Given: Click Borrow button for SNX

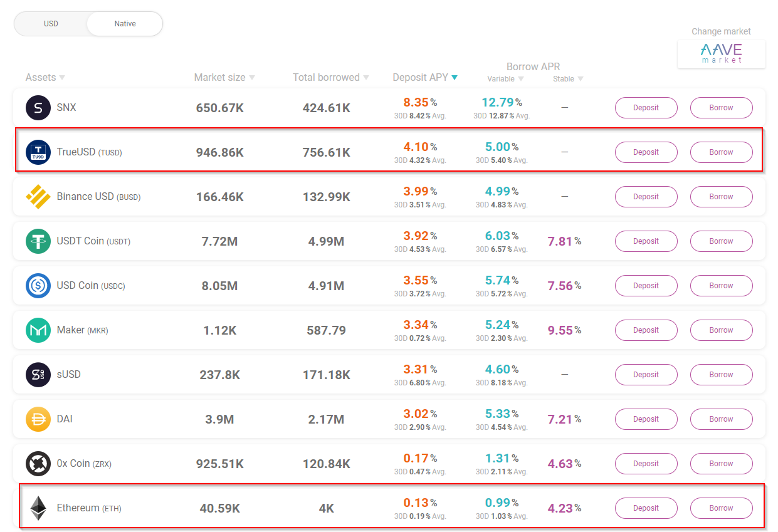Looking at the screenshot, I should point(722,108).
